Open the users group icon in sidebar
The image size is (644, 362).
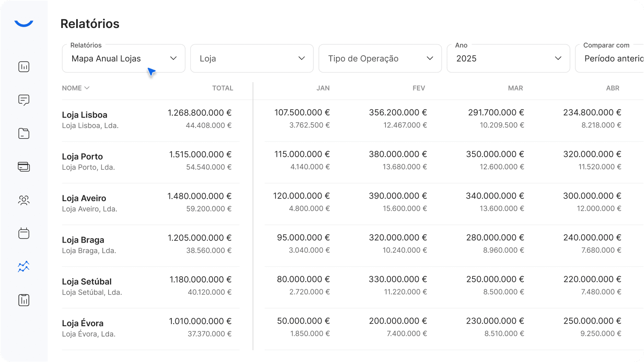coord(24,200)
